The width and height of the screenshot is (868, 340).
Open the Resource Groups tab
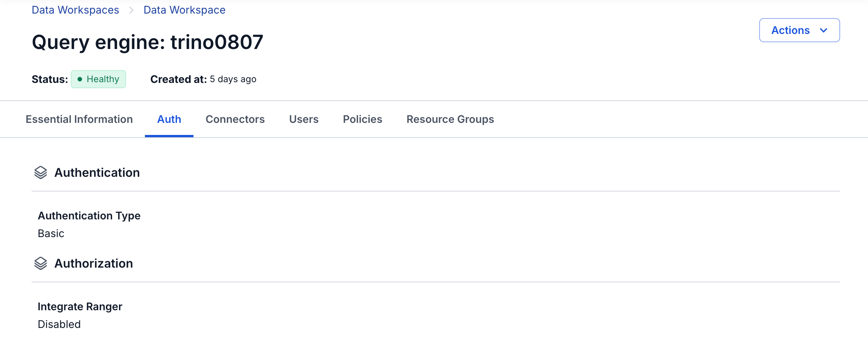(450, 119)
